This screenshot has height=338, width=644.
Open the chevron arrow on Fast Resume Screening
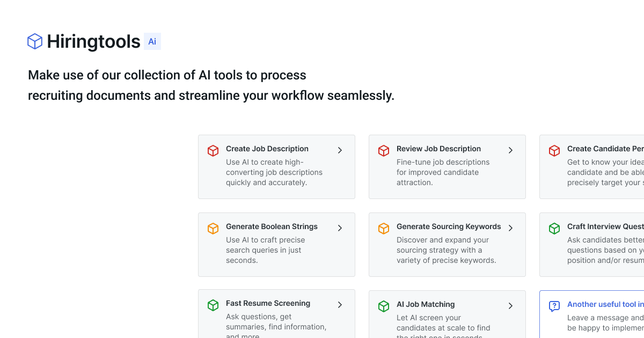pos(340,305)
